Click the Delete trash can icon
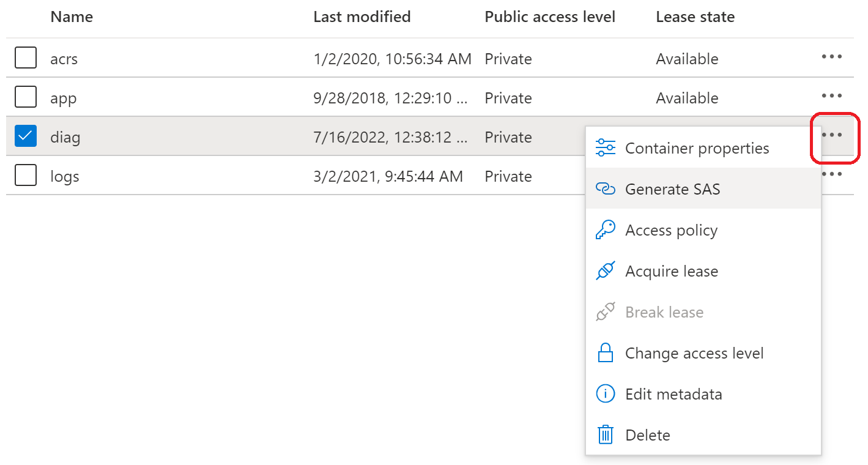 coord(605,435)
